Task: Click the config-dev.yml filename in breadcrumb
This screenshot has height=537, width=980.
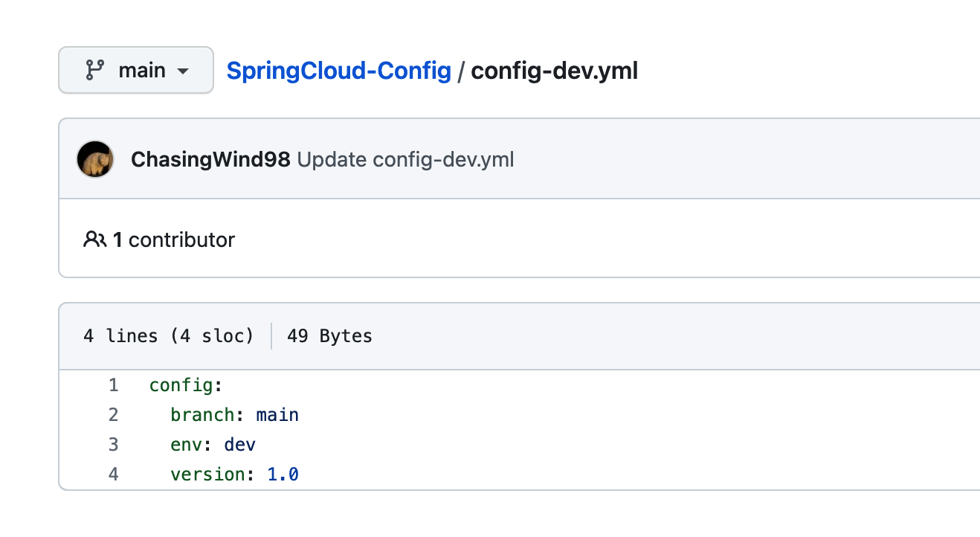Action: (554, 71)
